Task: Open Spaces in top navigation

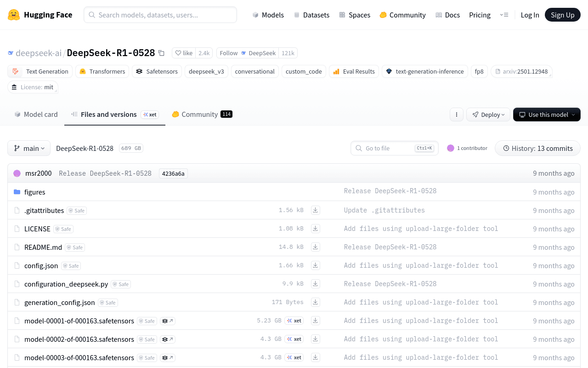Action: 355,15
